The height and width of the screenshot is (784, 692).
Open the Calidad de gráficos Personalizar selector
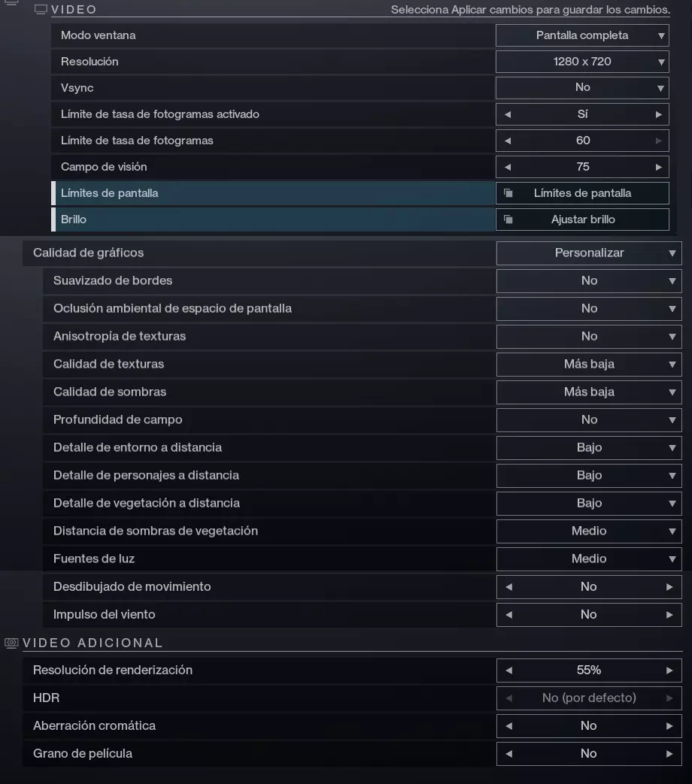[589, 253]
